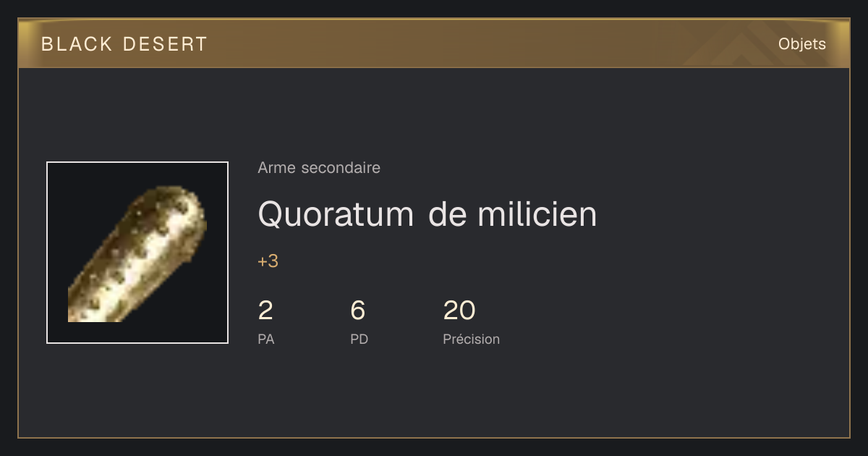Click the empty dark card area below the stats

(x=434, y=394)
